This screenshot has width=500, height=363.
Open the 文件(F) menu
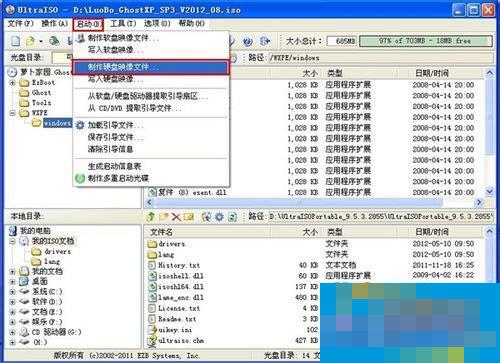point(21,23)
